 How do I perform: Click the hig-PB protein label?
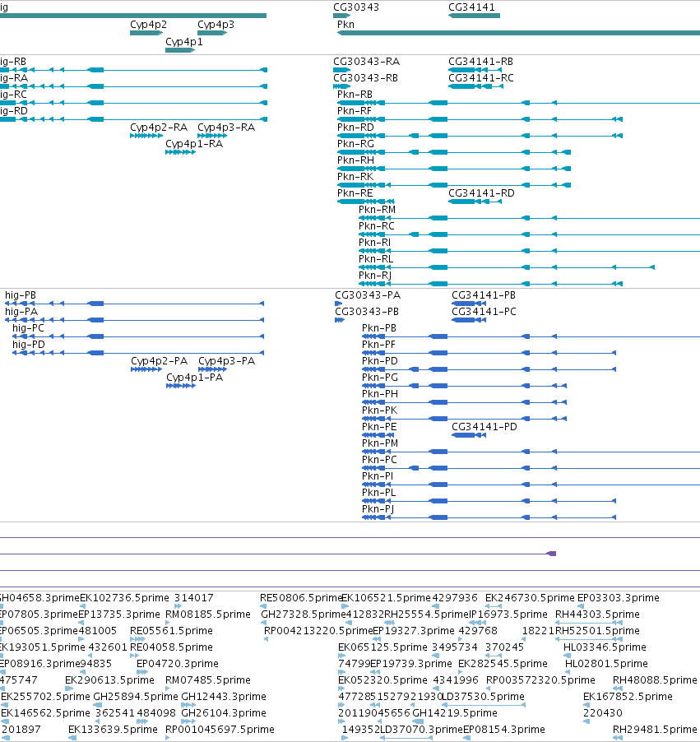click(21, 295)
